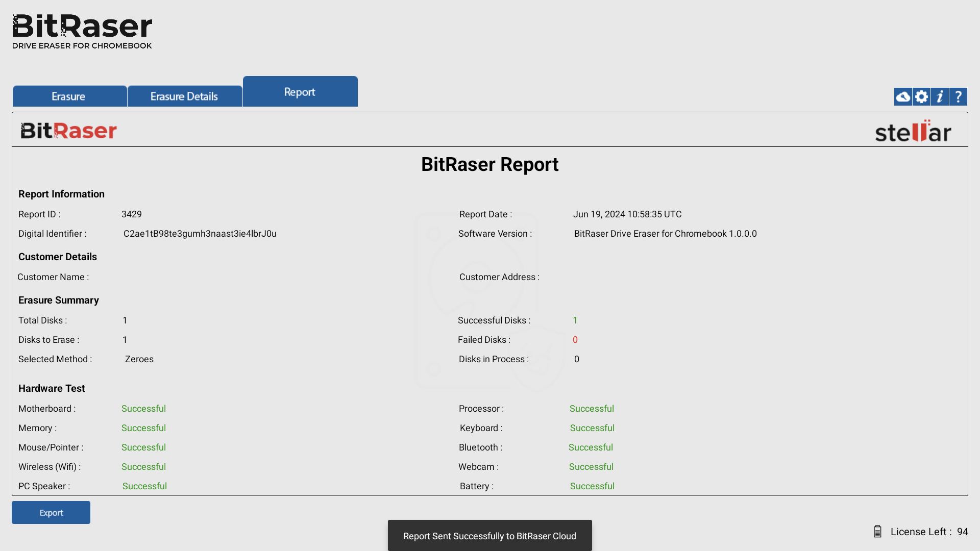Select the Digital Identifier string C2ae1tB98te3...
This screenshot has height=551, width=980.
[200, 234]
